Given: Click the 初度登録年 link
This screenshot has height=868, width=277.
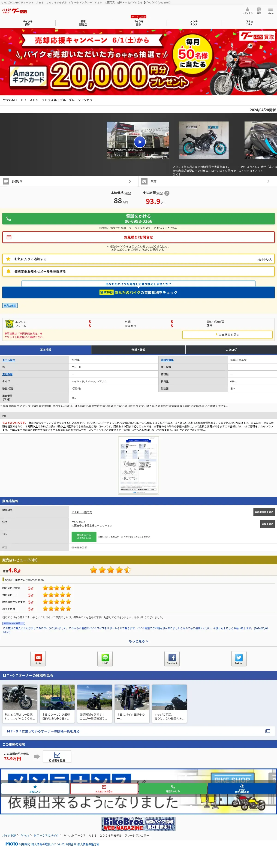Looking at the screenshot, I should [168, 360].
